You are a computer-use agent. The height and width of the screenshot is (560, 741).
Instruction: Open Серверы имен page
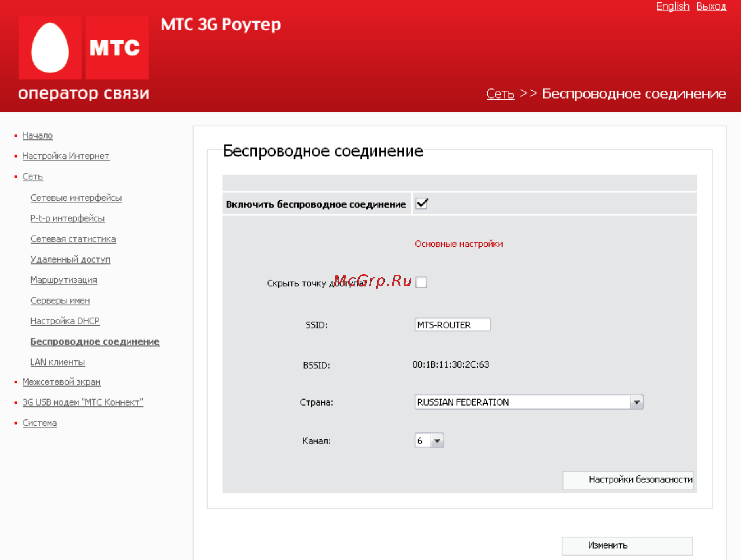(60, 301)
